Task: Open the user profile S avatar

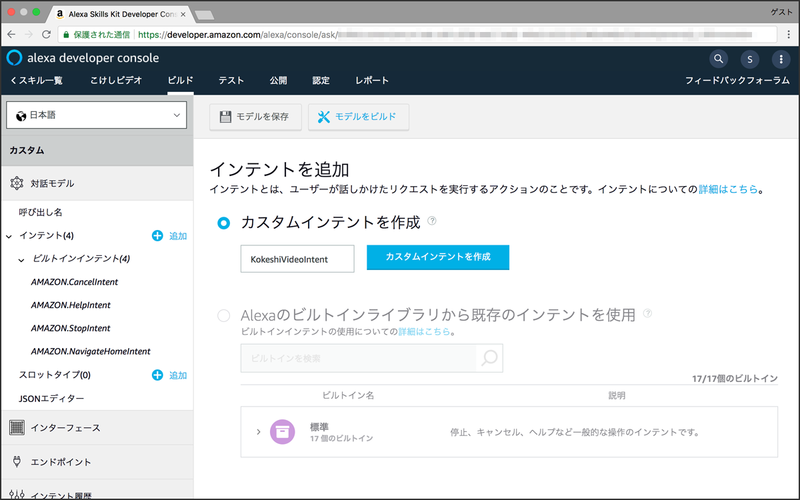Action: 749,59
